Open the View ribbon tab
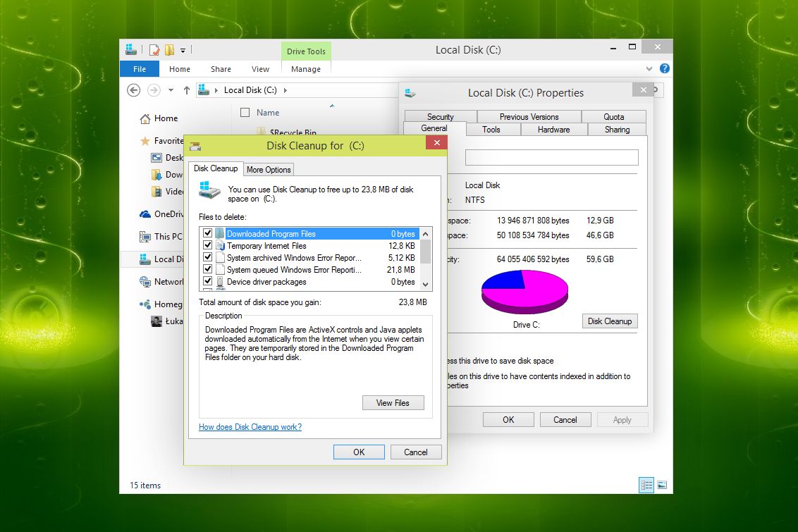 click(x=260, y=68)
